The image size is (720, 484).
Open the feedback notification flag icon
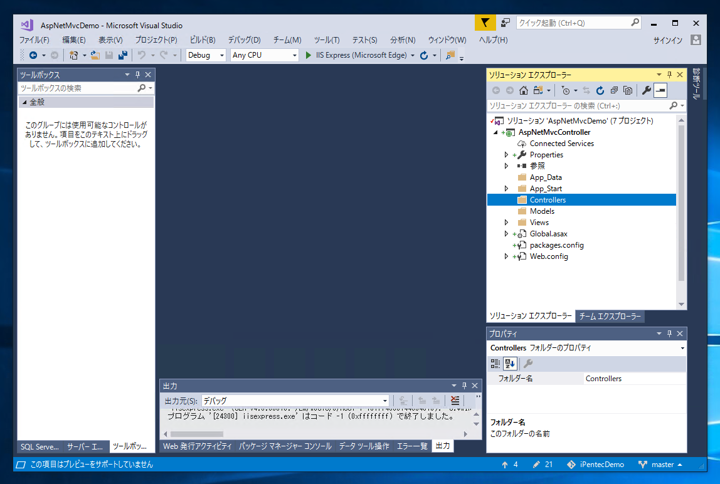(x=485, y=23)
